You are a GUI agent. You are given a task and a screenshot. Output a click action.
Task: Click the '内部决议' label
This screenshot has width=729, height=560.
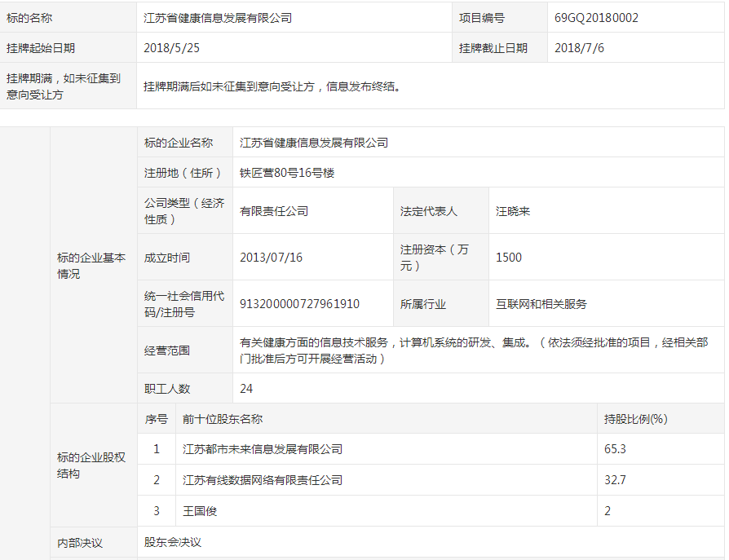tap(79, 542)
